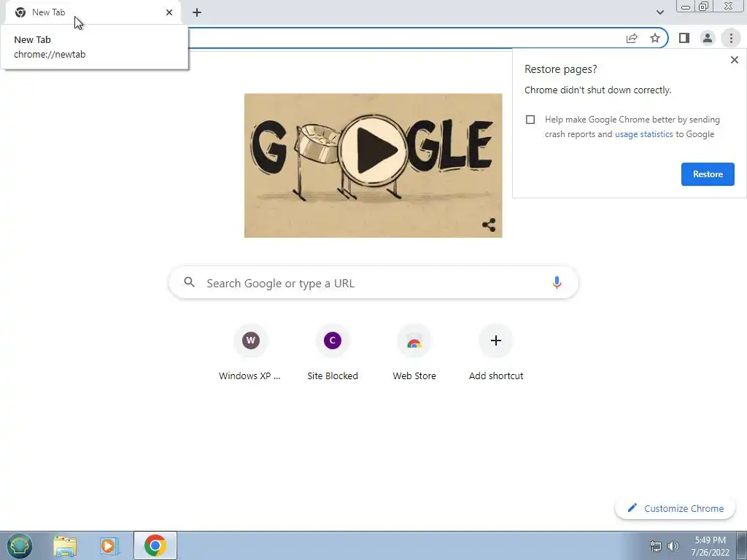
Task: Open the Windows XP shortcut
Action: 251,352
